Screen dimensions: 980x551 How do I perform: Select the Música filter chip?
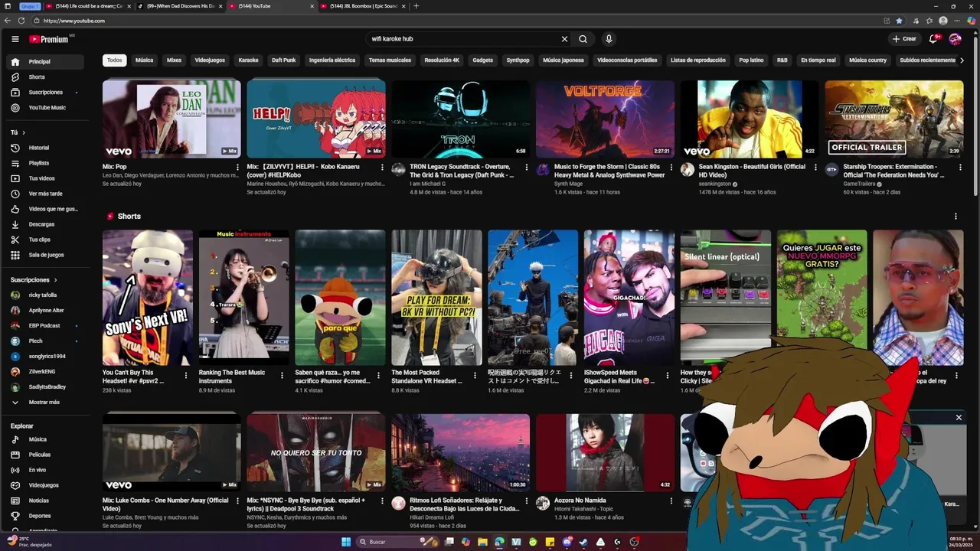(x=144, y=60)
